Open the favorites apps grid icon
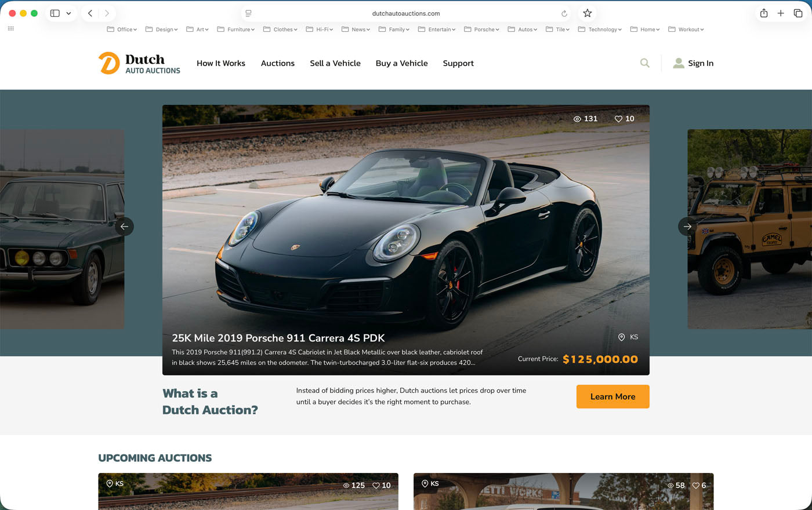812x510 pixels. [x=10, y=28]
